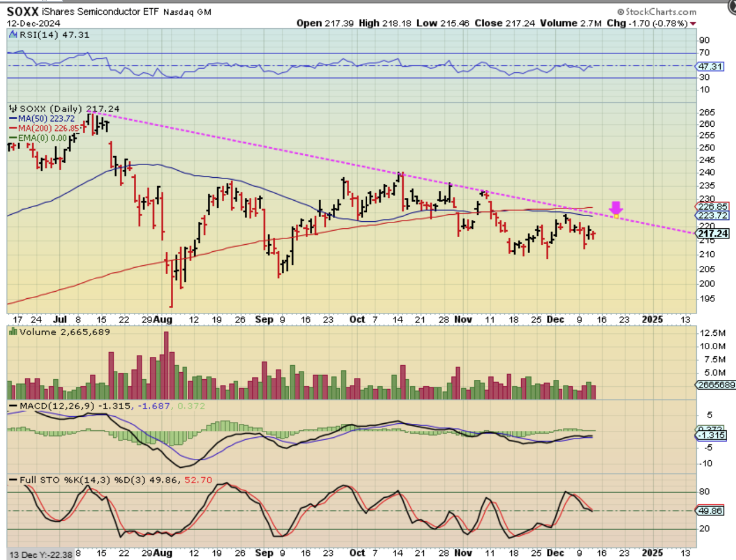Click the RSI(14) indicator line icon
736x560 pixels.
coord(13,35)
